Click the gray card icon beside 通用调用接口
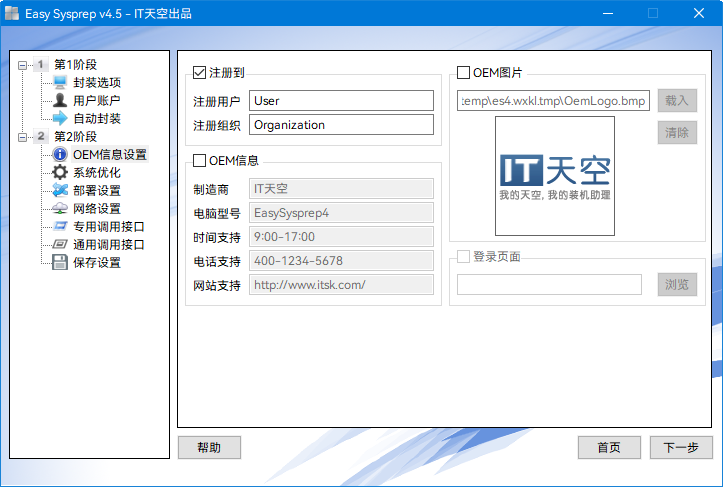This screenshot has width=723, height=487. tap(60, 244)
